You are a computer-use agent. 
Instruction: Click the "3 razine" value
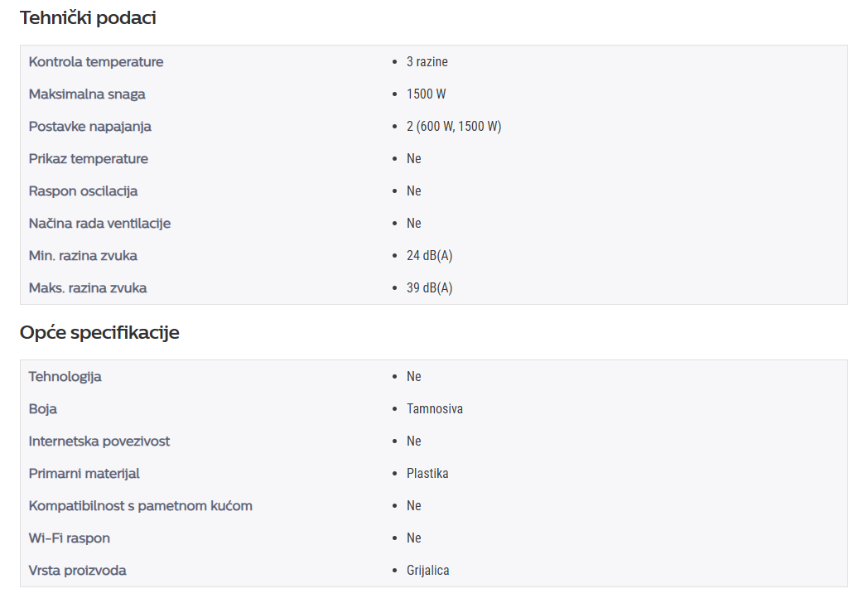427,62
